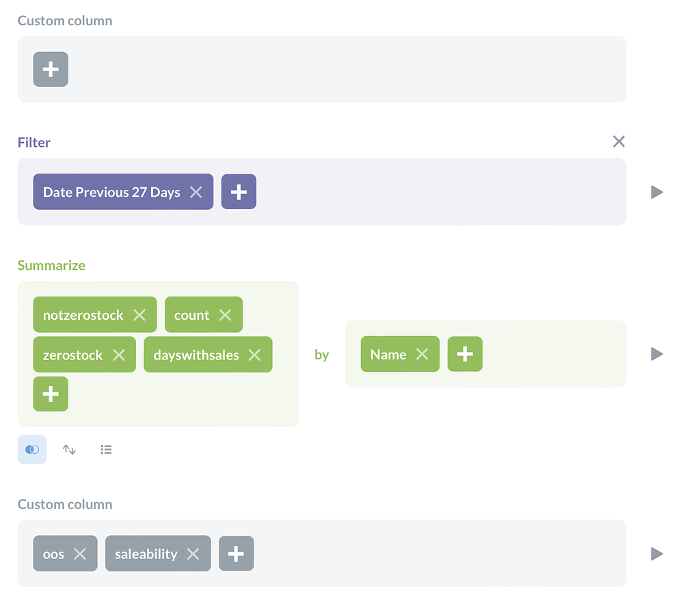Remove the notzerostock metric chip
This screenshot has height=600, width=700.
coord(140,314)
